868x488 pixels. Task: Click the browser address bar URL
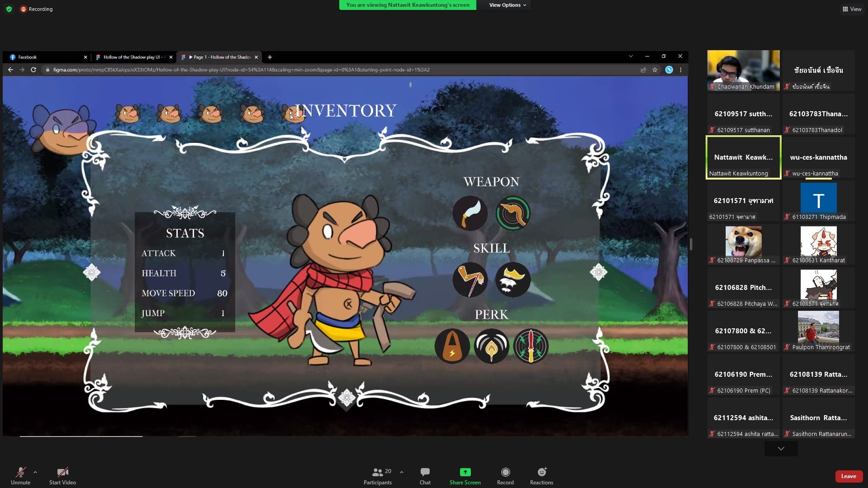242,70
